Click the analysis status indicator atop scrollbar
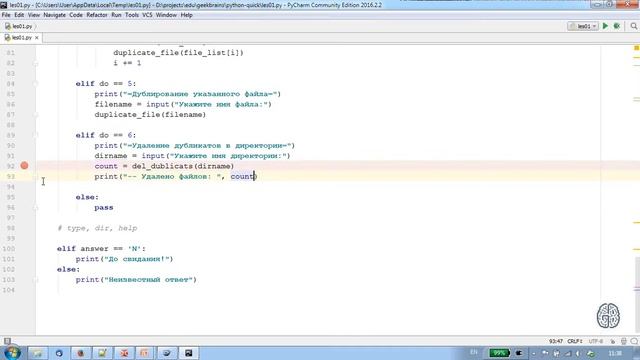Image resolution: width=640 pixels, height=360 pixels. [636, 48]
